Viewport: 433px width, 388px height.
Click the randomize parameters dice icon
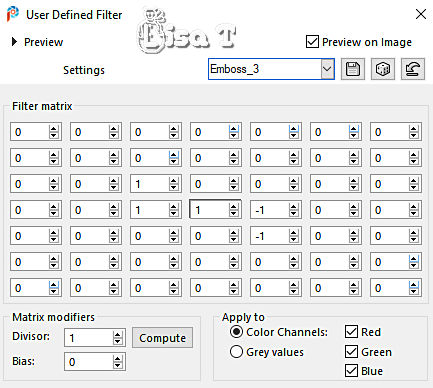[x=383, y=69]
